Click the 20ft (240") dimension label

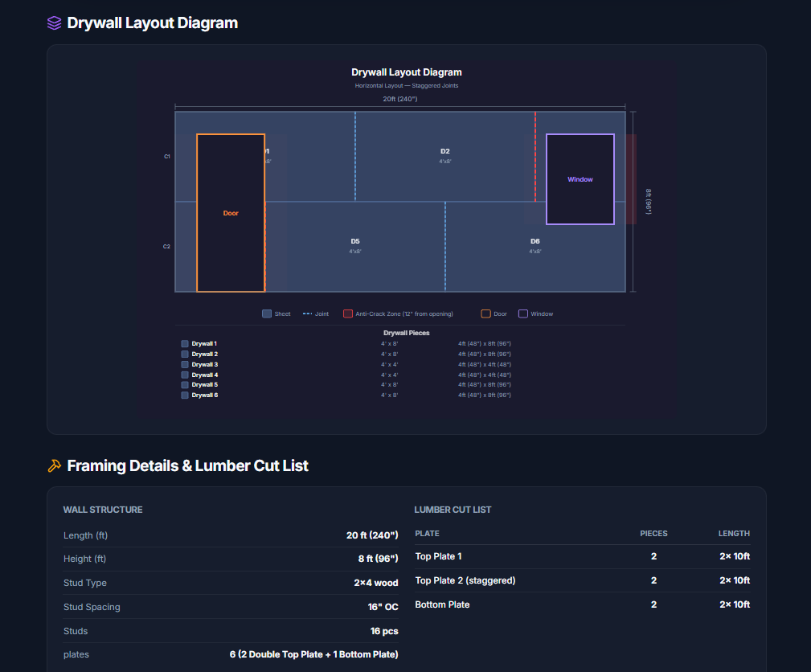point(399,100)
